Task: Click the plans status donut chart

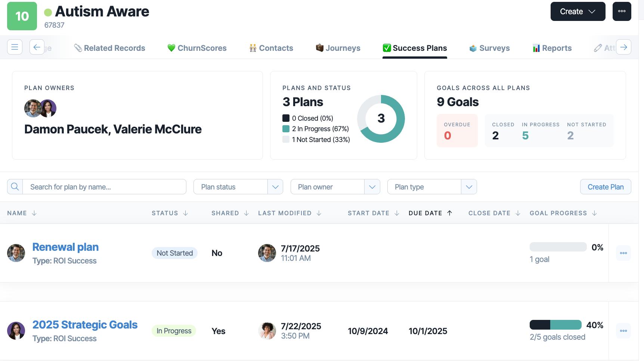Action: tap(381, 118)
